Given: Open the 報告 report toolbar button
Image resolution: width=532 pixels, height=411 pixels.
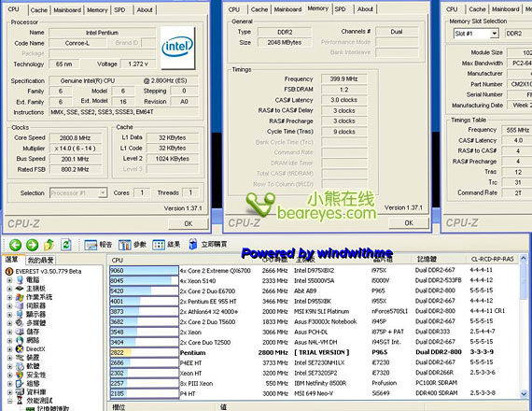Looking at the screenshot, I should click(98, 245).
